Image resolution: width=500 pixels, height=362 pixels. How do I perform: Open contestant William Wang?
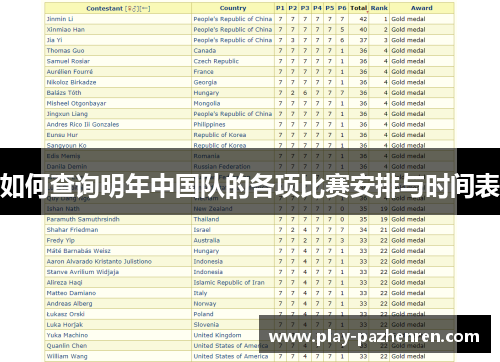pyautogui.click(x=67, y=356)
